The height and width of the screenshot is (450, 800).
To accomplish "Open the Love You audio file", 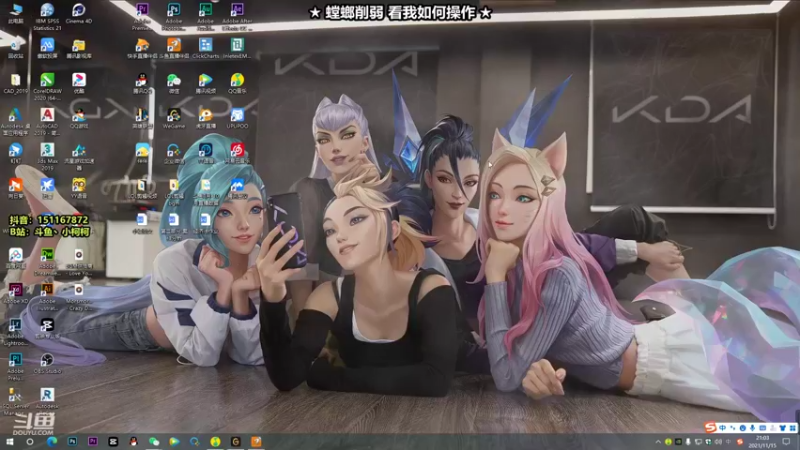I will pos(79,261).
